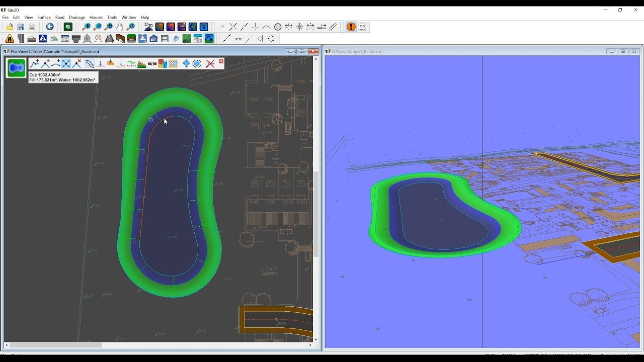Click the PlanView scrollbar right arrow
The width and height of the screenshot is (644, 362).
point(310,345)
